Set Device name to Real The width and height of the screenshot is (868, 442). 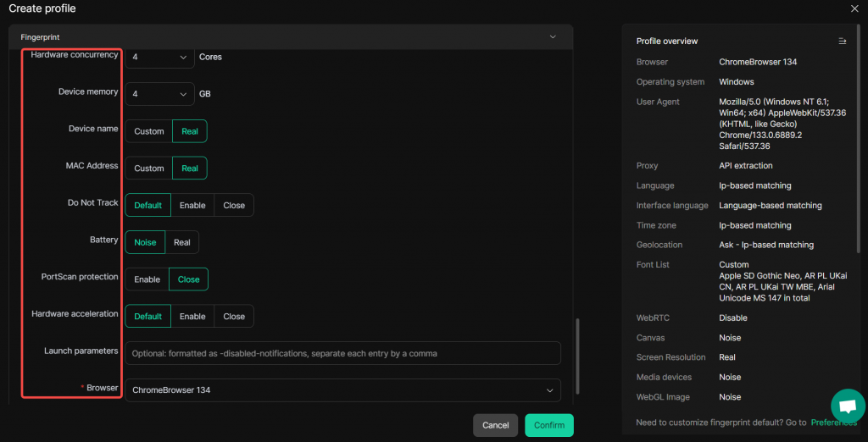(190, 131)
